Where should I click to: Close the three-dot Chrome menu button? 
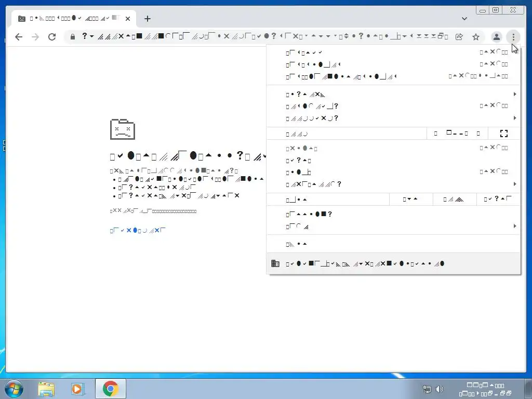(513, 37)
